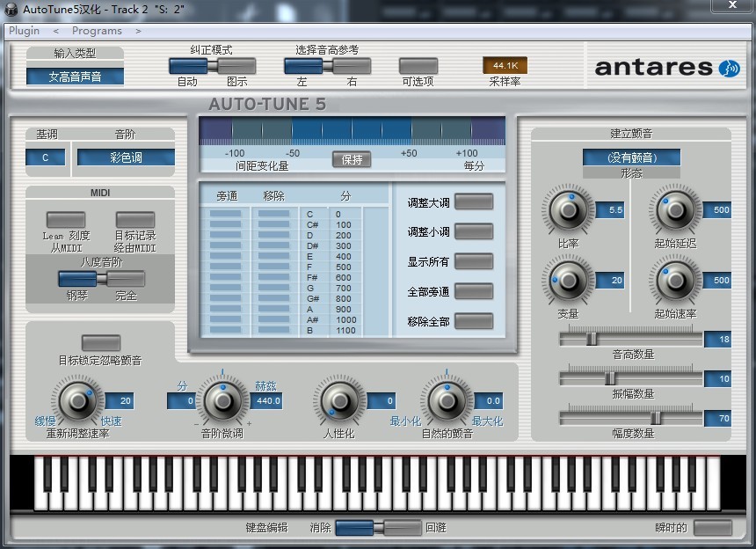The height and width of the screenshot is (549, 756).
Task: Click the 起始延迟 onset delay knob
Action: tap(675, 210)
